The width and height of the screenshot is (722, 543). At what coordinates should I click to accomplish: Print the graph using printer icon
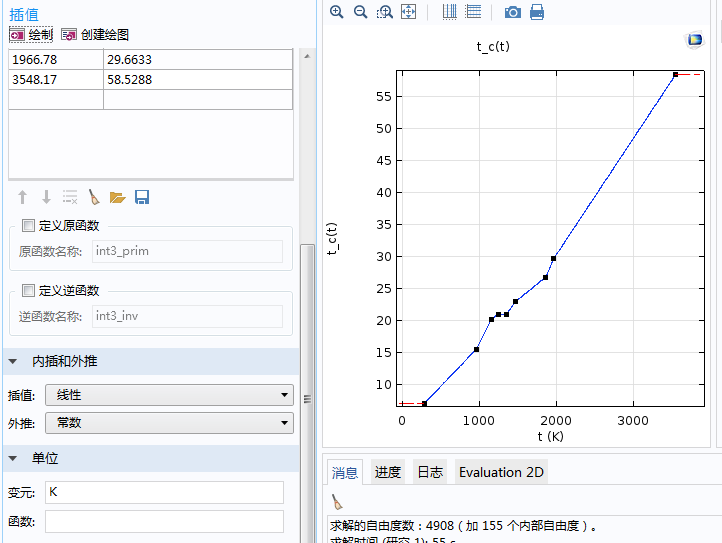click(x=537, y=12)
